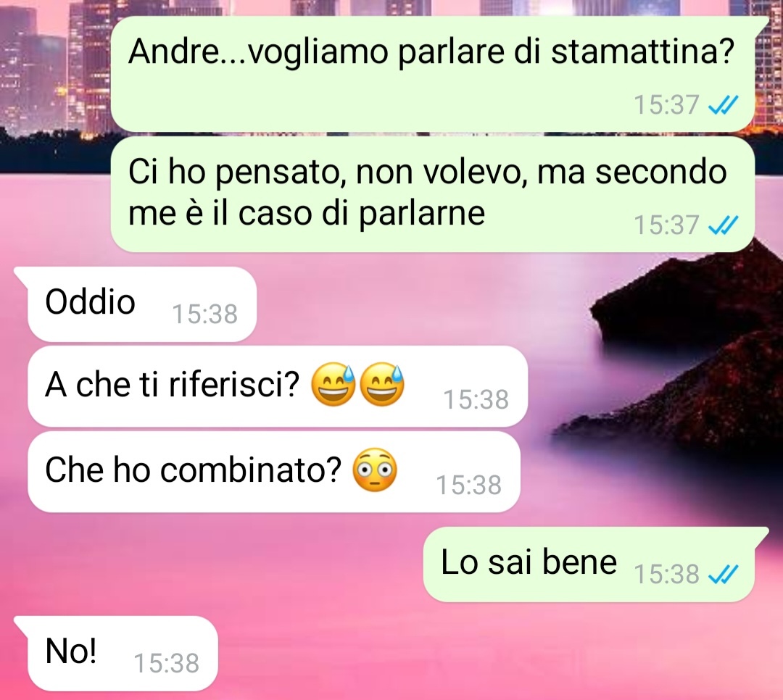Tap the first sweat-smile emoji

click(x=333, y=384)
